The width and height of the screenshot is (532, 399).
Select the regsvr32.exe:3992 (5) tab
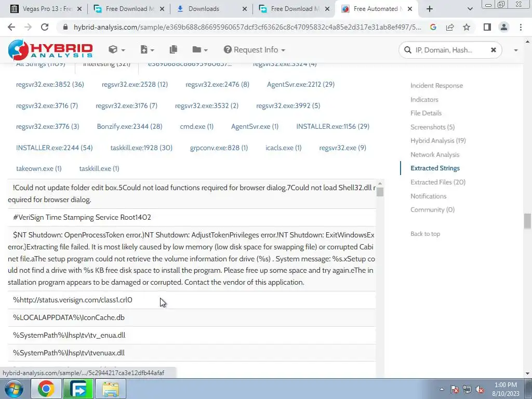288,105
